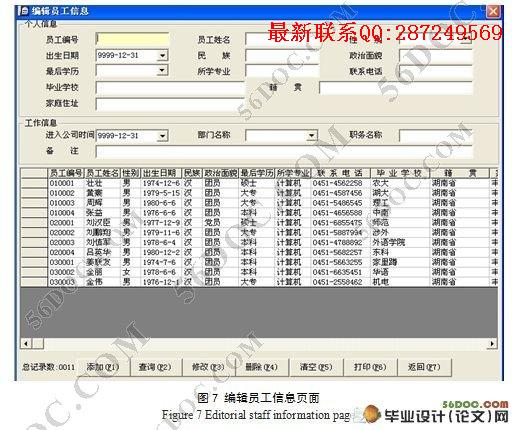Close the 编辑员工信息 window
This screenshot has width=517, height=430.
pos(493,11)
